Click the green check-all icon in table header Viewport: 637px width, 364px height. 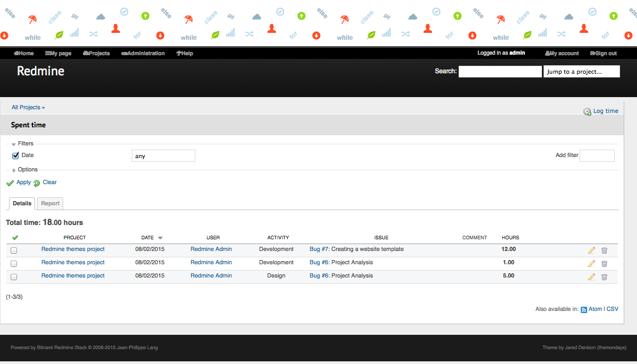pos(15,238)
